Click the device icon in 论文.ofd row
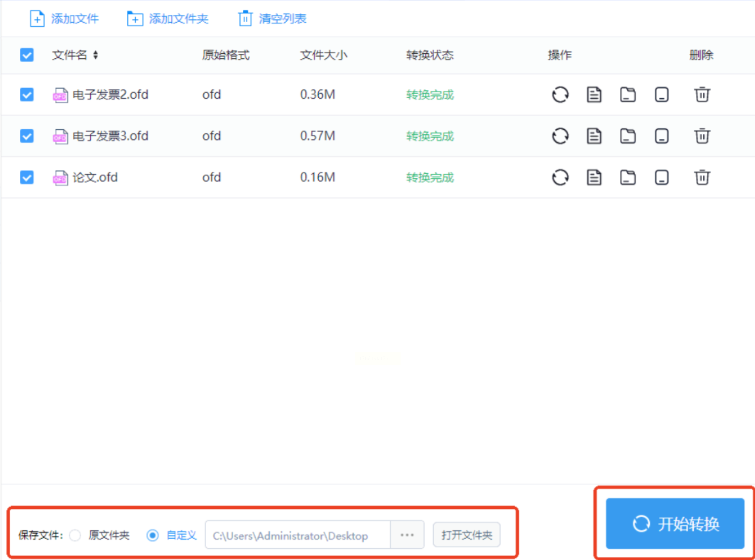 (x=661, y=177)
